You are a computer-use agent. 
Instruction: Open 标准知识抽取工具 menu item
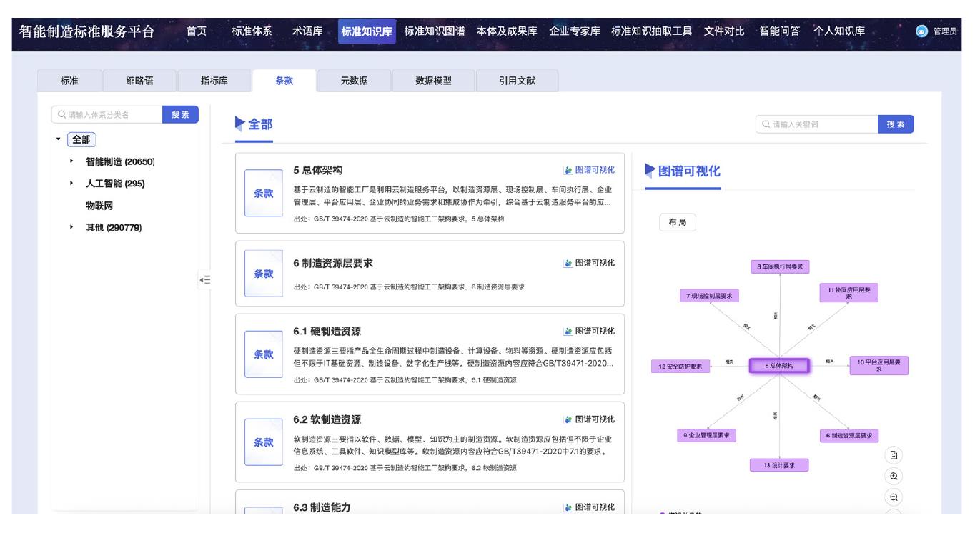(652, 31)
